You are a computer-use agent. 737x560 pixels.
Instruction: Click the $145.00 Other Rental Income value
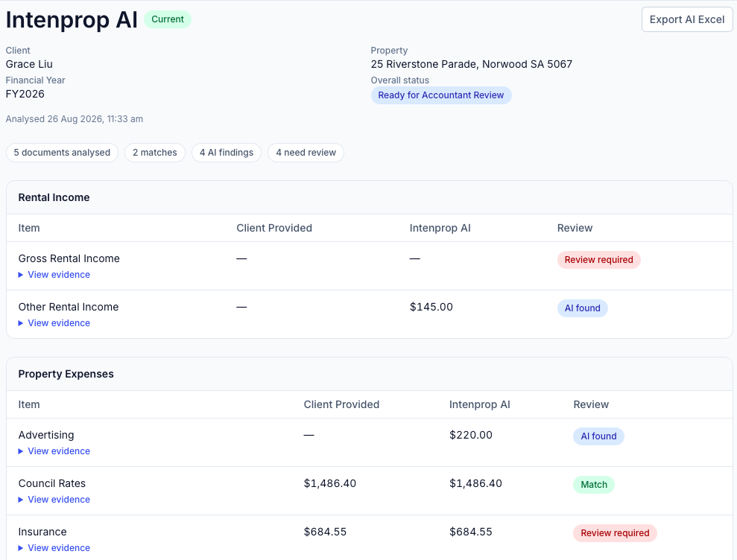431,308
